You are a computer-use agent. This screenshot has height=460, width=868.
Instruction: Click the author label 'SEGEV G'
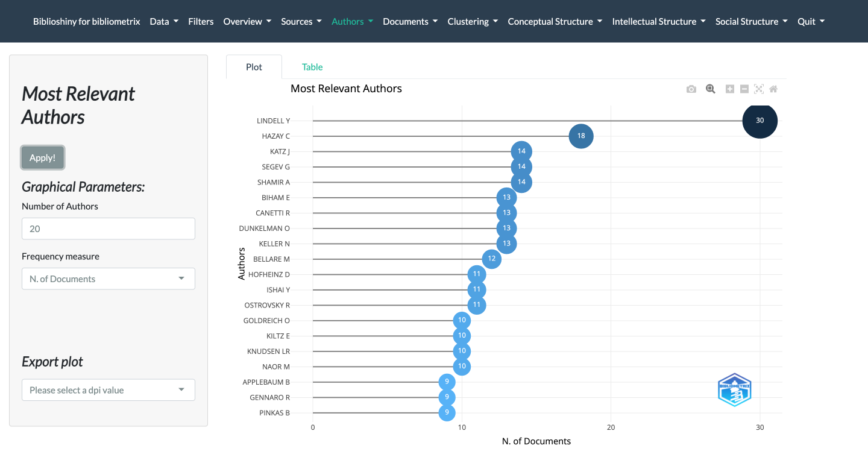click(276, 167)
